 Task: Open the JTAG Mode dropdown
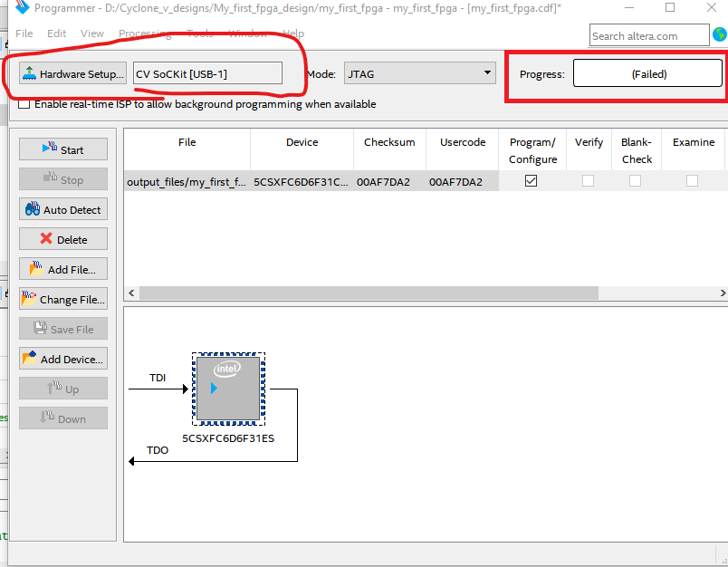[420, 73]
